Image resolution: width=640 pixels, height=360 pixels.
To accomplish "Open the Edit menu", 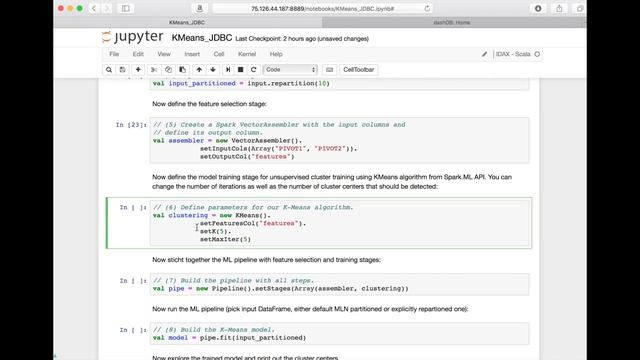I will point(138,54).
